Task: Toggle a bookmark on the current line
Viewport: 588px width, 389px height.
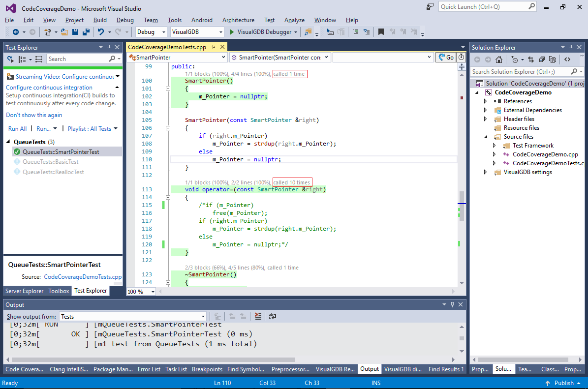Action: point(381,32)
